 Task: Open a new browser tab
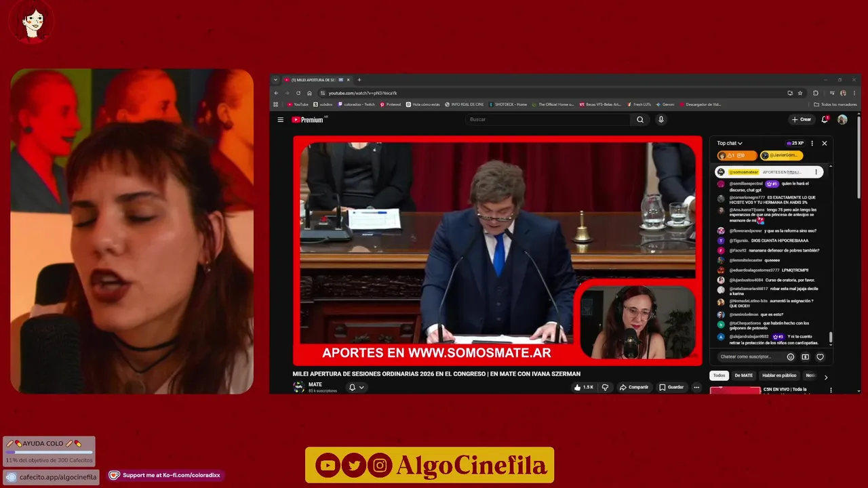[359, 80]
